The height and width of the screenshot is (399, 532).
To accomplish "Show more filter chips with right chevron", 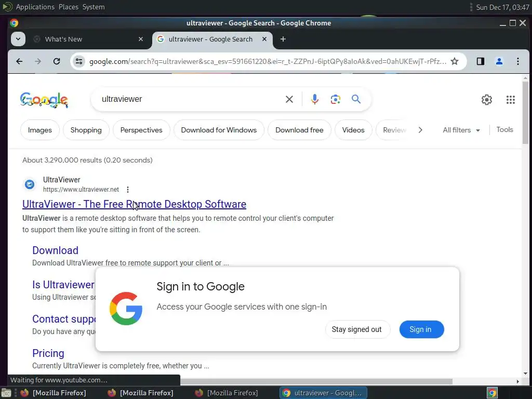I will 420,130.
